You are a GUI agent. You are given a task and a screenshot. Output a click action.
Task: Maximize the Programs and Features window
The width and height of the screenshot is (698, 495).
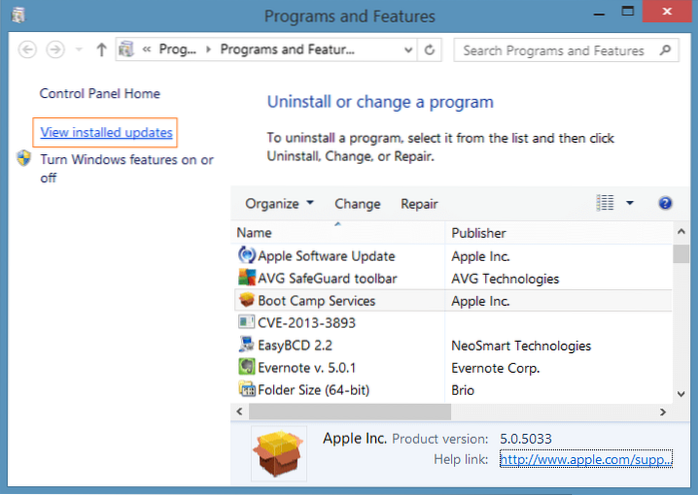click(x=628, y=12)
